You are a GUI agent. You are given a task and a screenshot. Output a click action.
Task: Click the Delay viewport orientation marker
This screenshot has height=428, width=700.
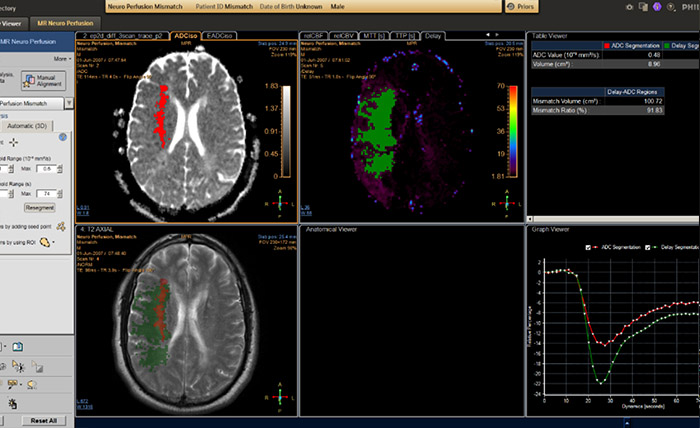[507, 204]
